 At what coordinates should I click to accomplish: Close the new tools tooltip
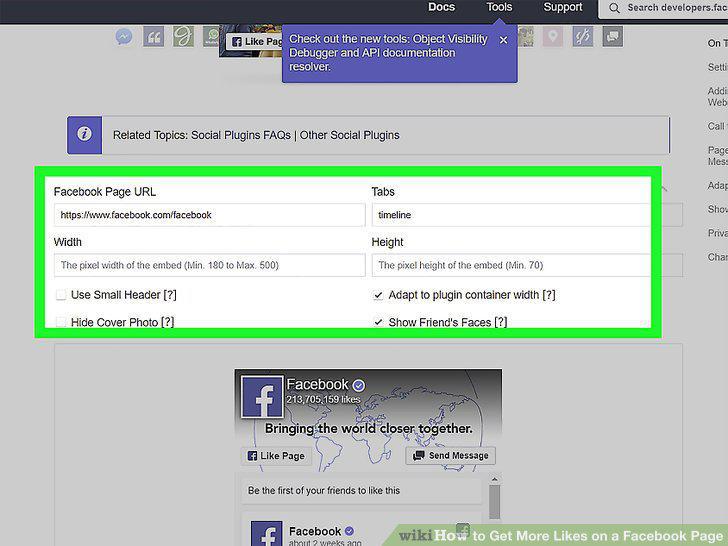pyautogui.click(x=503, y=40)
